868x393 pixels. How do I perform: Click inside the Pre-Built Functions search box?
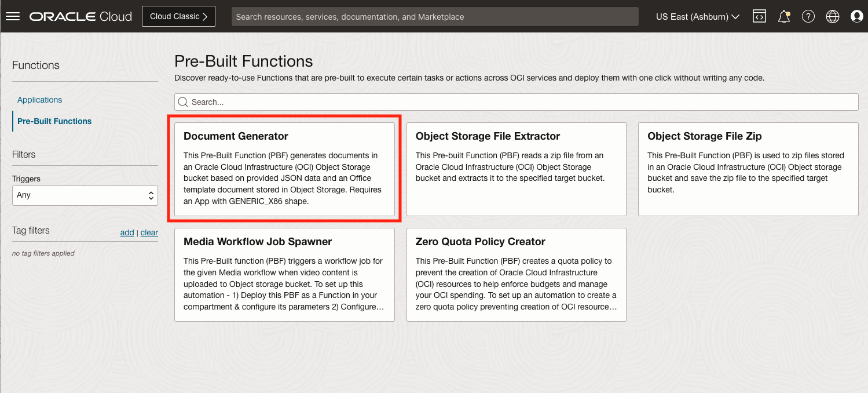point(405,101)
